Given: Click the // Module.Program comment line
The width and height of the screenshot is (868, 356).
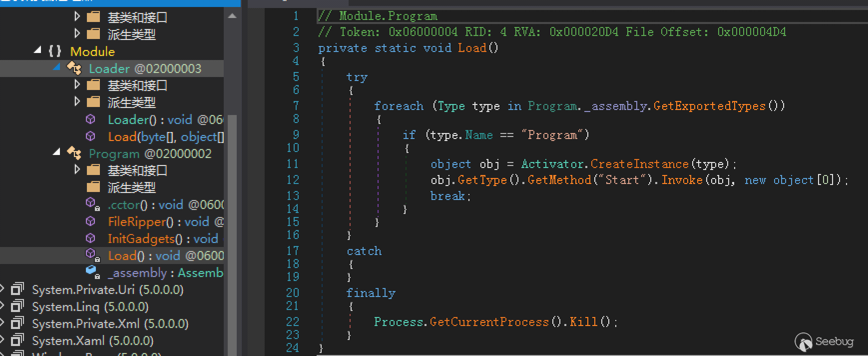Looking at the screenshot, I should click(378, 16).
